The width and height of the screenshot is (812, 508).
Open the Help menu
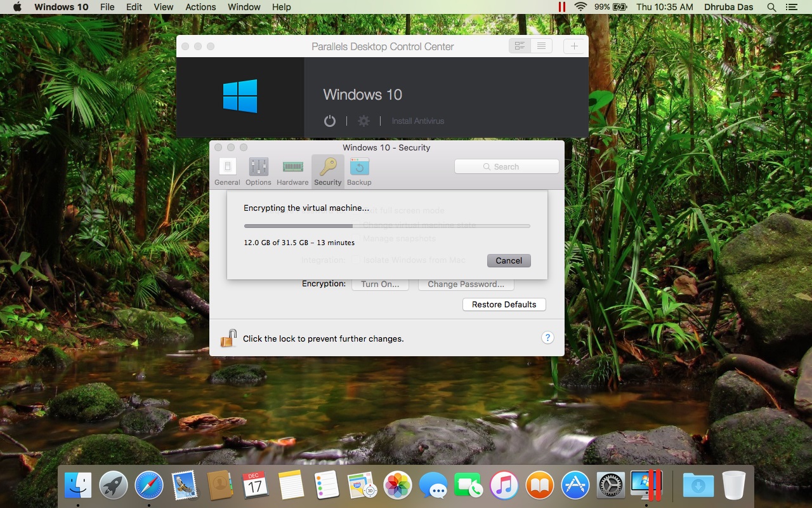tap(281, 7)
